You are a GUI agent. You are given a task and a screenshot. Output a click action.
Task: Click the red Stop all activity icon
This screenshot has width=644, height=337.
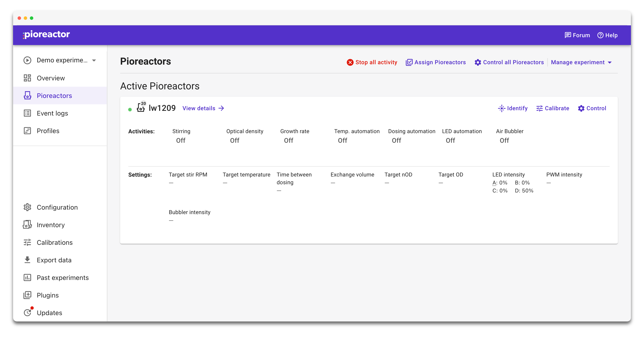point(350,62)
